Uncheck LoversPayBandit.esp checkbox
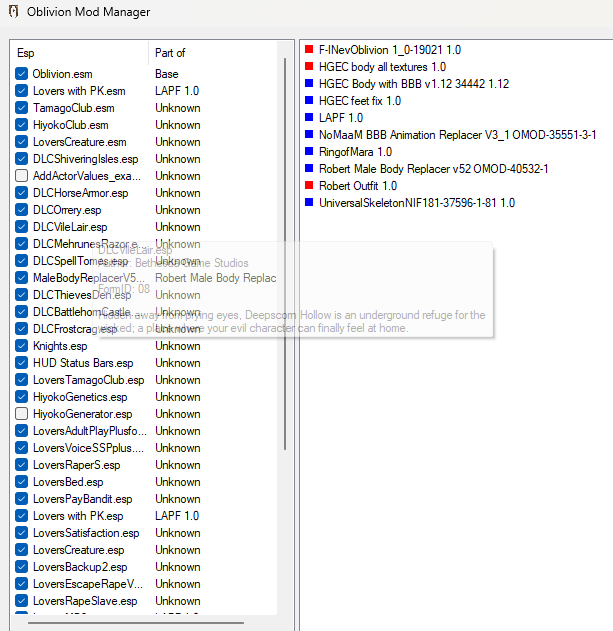 (x=21, y=499)
